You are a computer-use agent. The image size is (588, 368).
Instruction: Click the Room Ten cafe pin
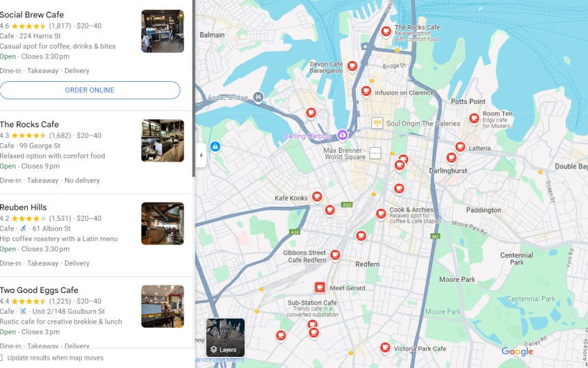pyautogui.click(x=474, y=119)
